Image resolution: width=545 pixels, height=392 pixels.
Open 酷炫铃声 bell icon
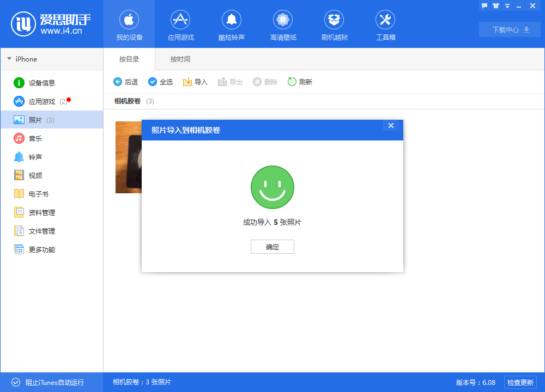coord(232,21)
